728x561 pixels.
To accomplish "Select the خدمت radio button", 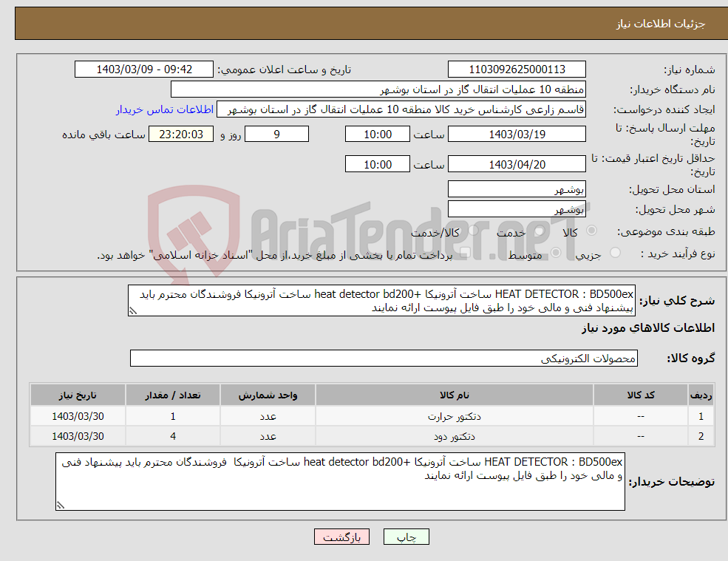I will [x=539, y=231].
